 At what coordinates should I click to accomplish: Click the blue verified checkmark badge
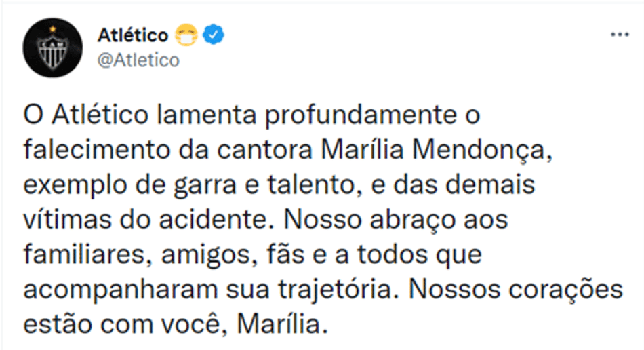click(214, 35)
